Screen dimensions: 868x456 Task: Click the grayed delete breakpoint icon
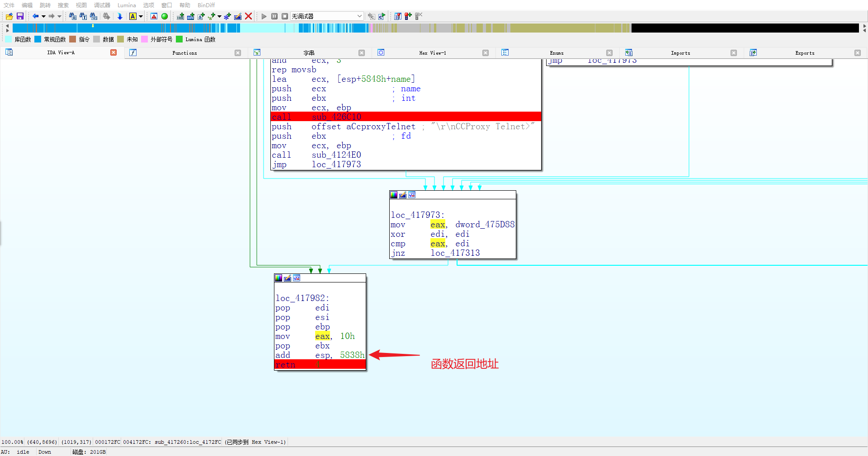(x=419, y=16)
